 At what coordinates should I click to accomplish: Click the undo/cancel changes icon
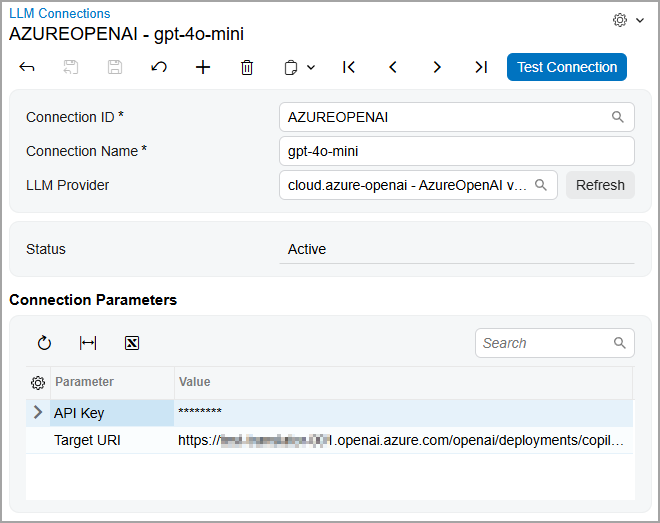[159, 67]
